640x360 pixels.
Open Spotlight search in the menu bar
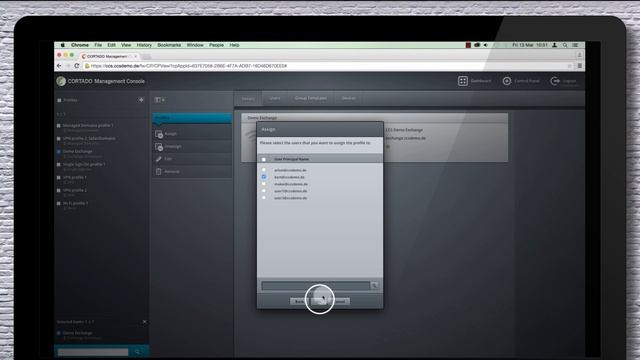pyautogui.click(x=565, y=45)
